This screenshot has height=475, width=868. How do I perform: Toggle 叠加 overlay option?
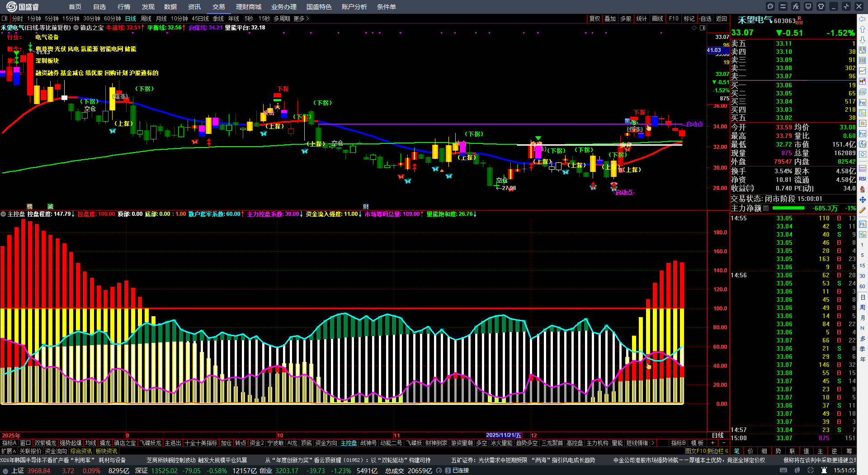(610, 19)
